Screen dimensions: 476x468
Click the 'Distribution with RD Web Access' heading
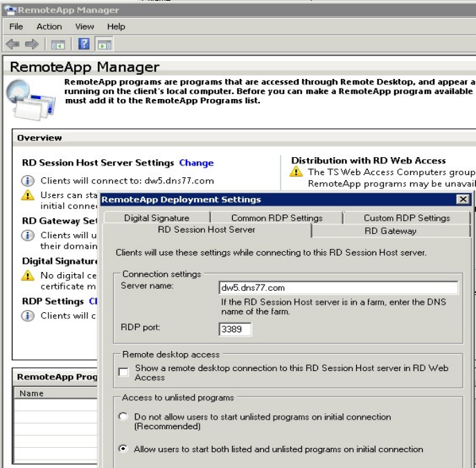pos(369,161)
